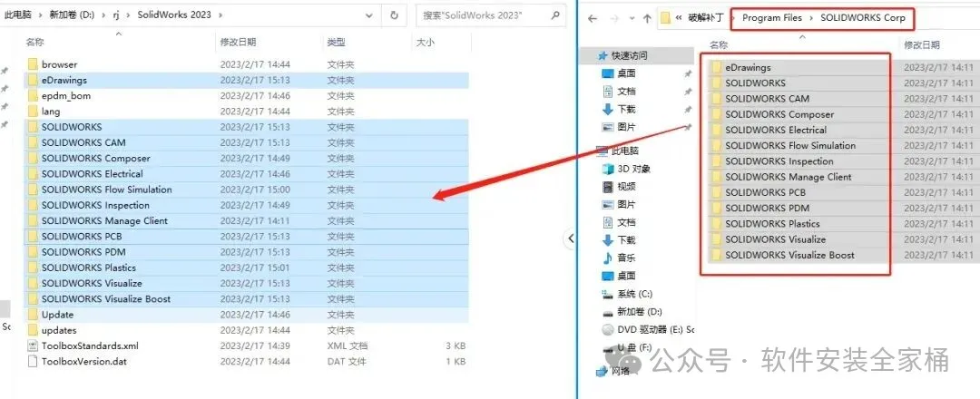Click the Update folder icon in left window
This screenshot has width=980, height=399.
click(x=34, y=314)
